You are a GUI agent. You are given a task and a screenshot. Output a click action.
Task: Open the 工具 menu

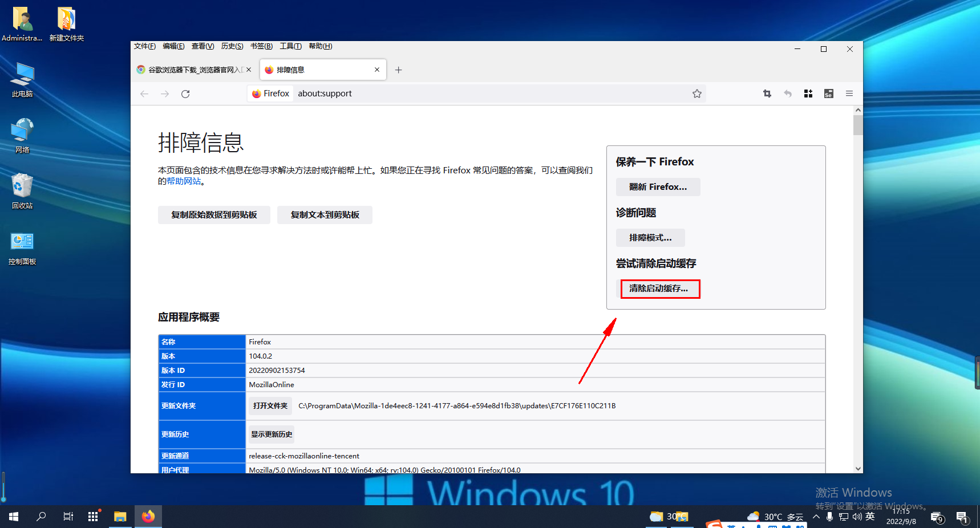click(290, 46)
